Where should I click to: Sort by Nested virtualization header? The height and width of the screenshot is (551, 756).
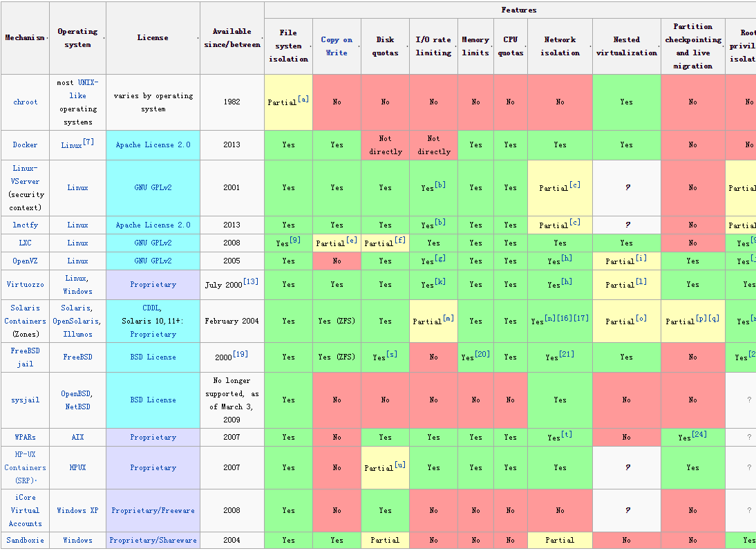tap(626, 46)
